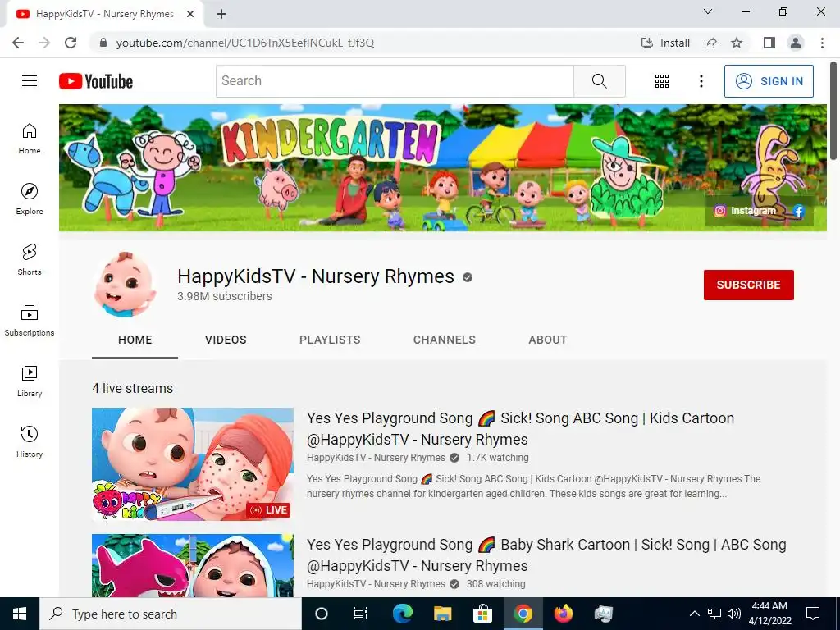
Task: Open File Explorer from taskbar
Action: click(442, 614)
